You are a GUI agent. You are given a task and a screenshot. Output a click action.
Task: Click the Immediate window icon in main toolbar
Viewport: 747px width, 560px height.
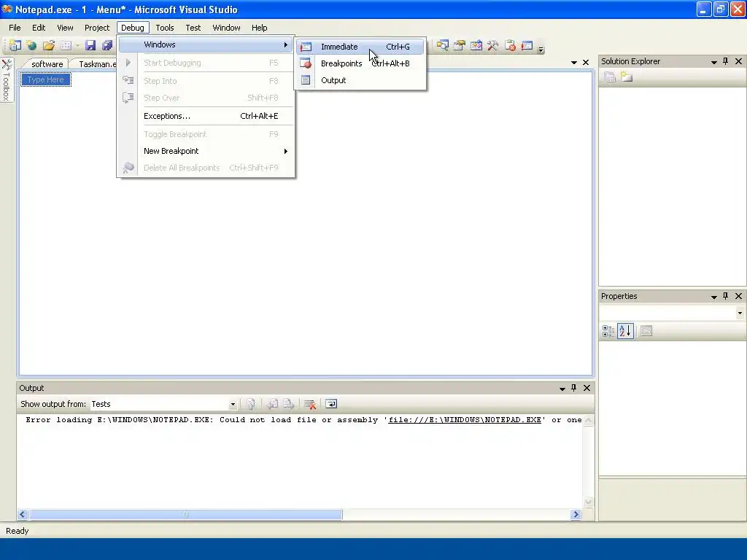click(x=527, y=45)
